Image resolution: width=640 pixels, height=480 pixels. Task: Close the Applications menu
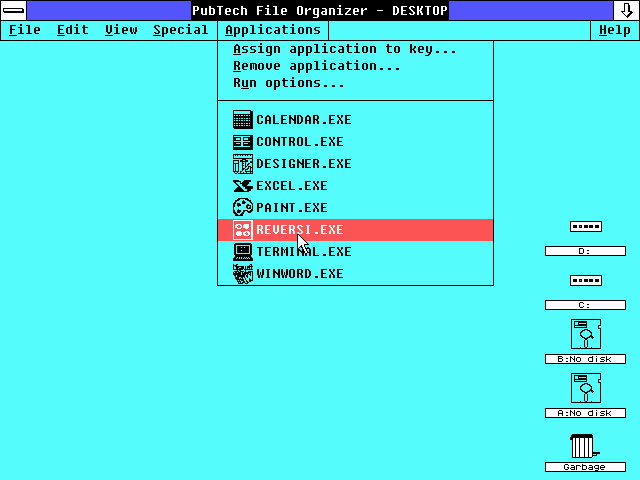pyautogui.click(x=273, y=30)
